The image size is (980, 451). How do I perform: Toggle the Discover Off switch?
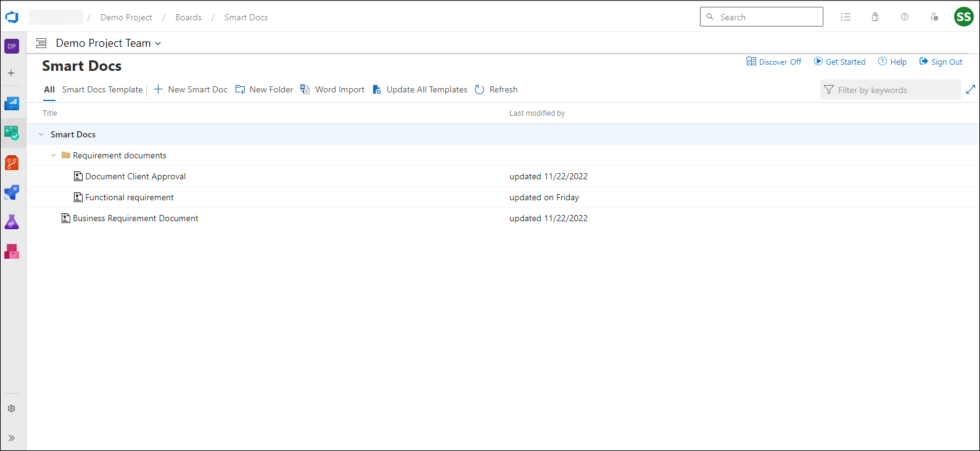(774, 62)
